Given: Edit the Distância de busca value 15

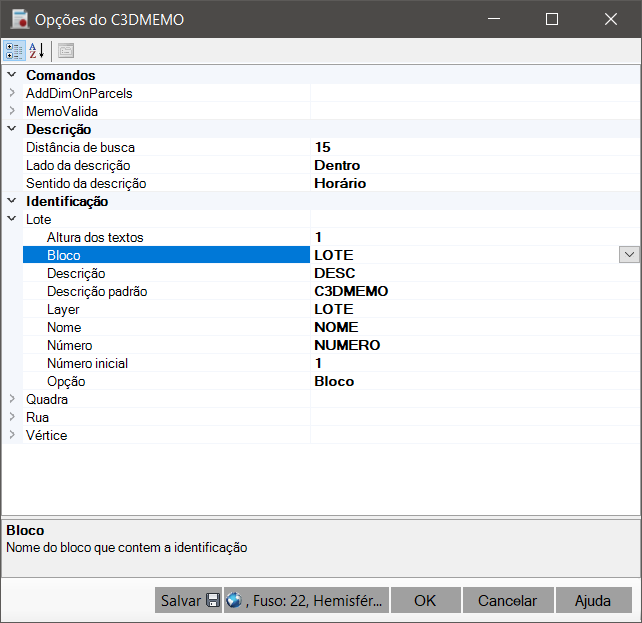Looking at the screenshot, I should pyautogui.click(x=475, y=147).
